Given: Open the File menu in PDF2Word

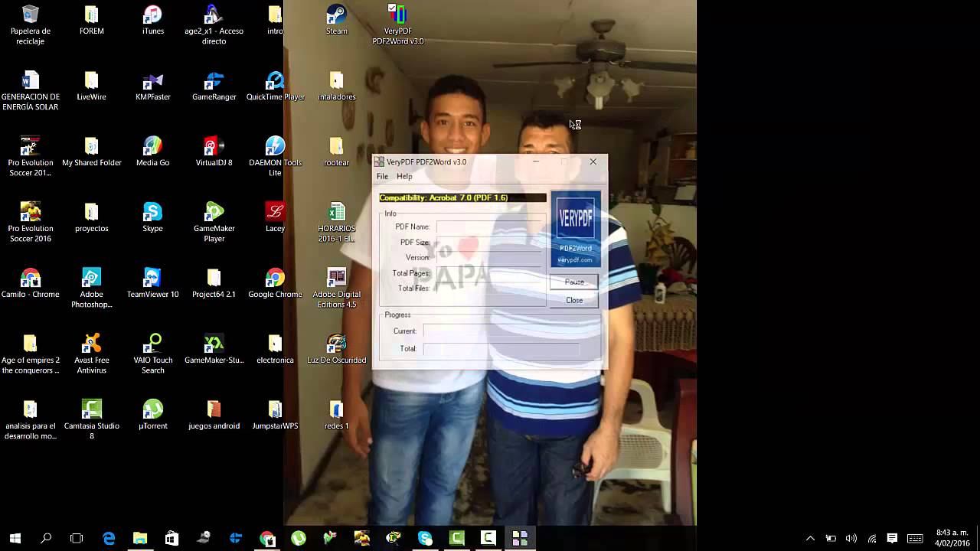Looking at the screenshot, I should pos(382,177).
